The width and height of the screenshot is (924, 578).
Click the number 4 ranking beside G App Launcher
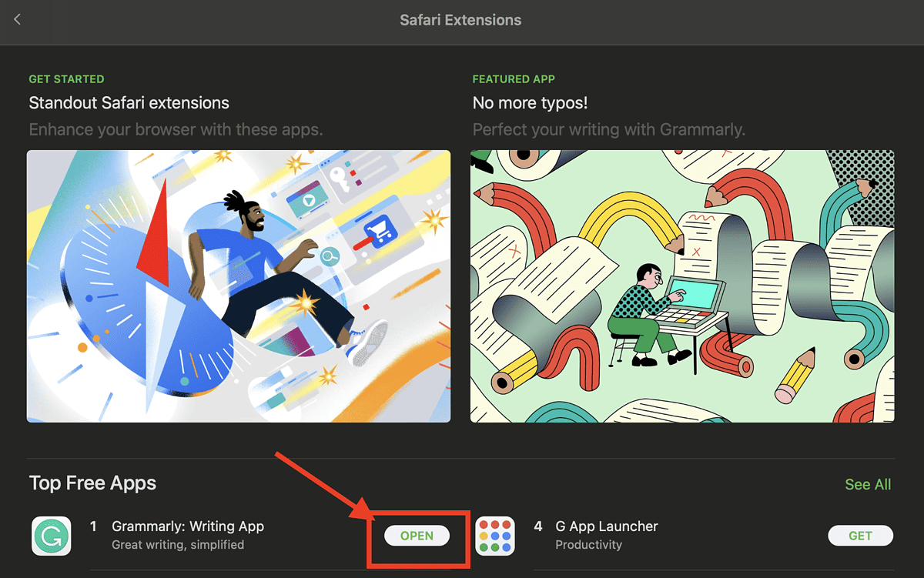point(537,526)
